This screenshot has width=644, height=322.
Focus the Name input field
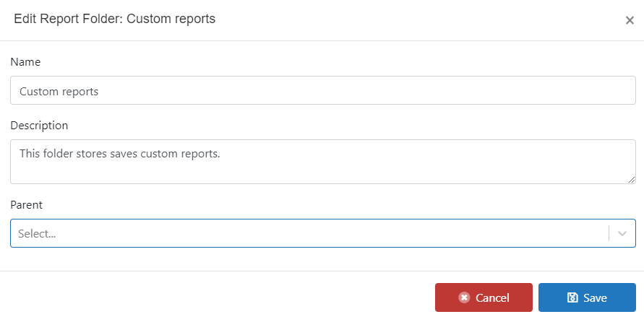pos(323,90)
